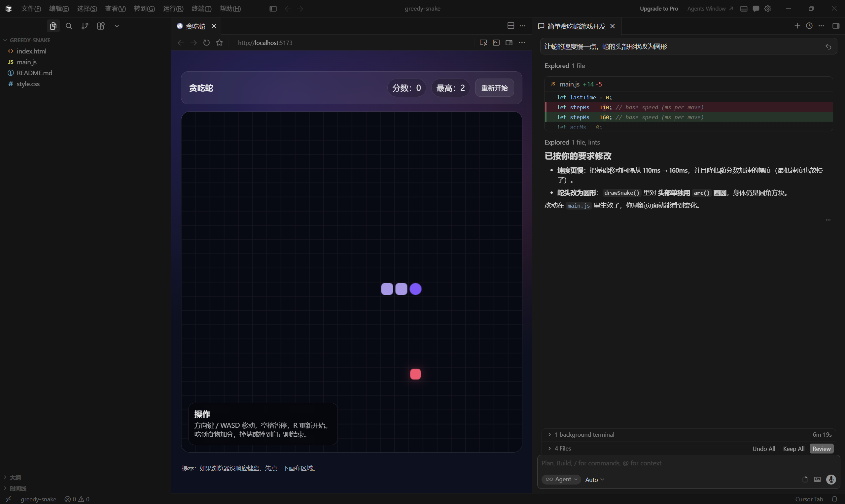
Task: Open main.js in the explorer
Action: click(26, 62)
